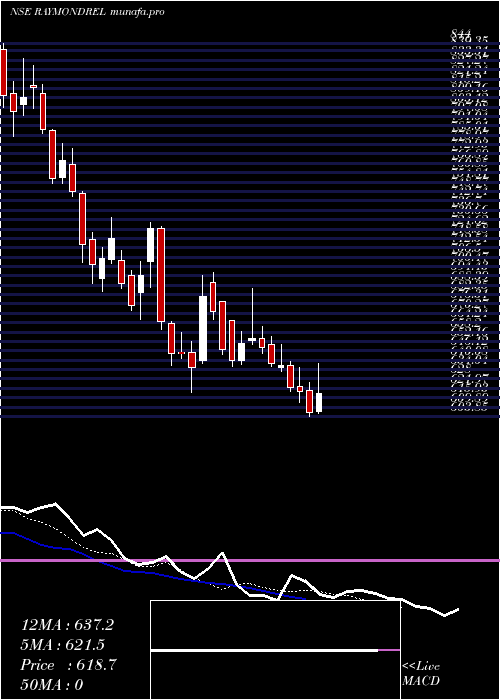This screenshot has height=700, width=500.
Task: Click the 844 top price axis label
Action: click(x=460, y=33)
